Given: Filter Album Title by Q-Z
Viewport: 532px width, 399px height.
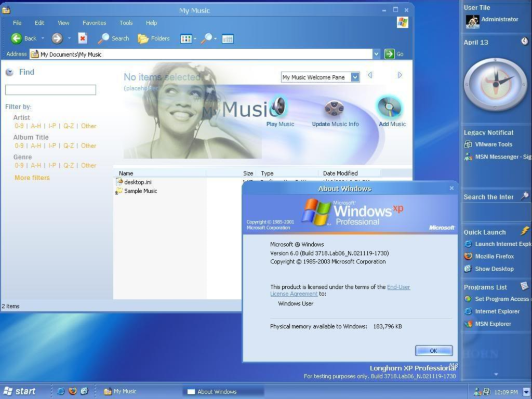Looking at the screenshot, I should 69,145.
